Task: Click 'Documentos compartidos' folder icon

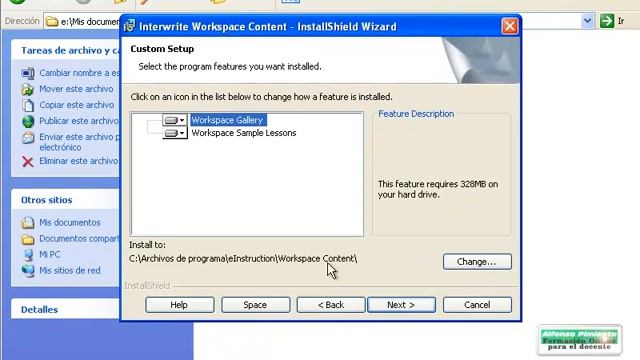Action: click(x=28, y=239)
